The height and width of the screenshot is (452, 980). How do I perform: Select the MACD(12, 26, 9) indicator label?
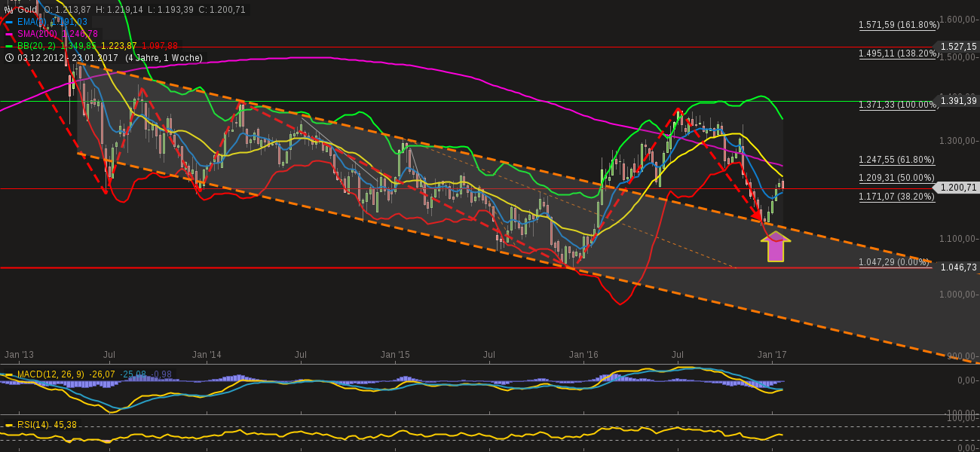coord(51,374)
